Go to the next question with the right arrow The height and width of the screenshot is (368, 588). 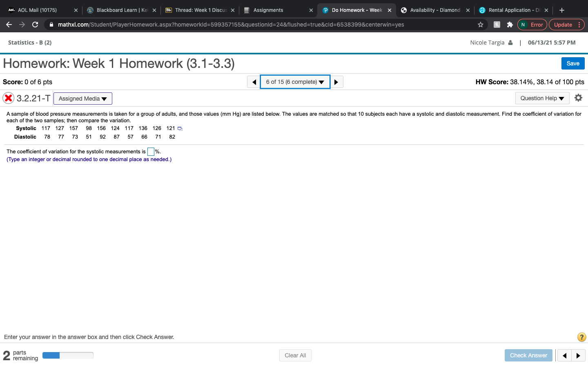point(336,81)
